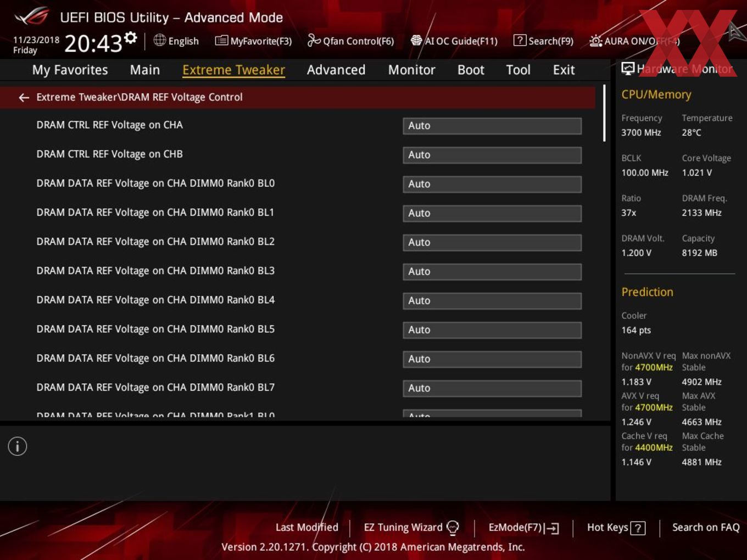Set Rank0 BL6 voltage Auto field
This screenshot has width=747, height=560.
pyautogui.click(x=492, y=359)
